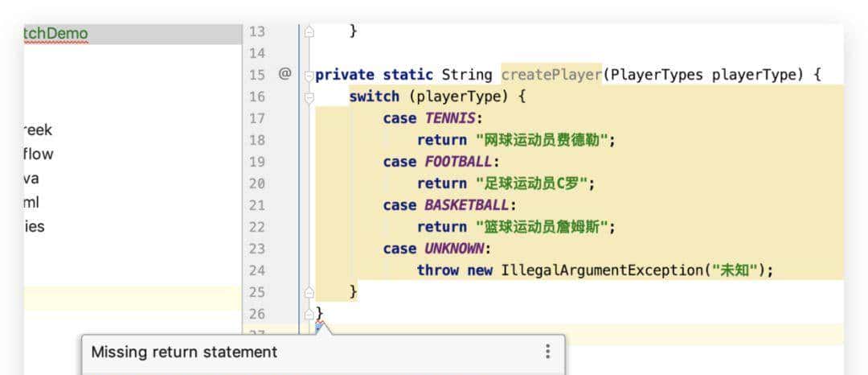Click the closing brace on line 26
This screenshot has height=375, width=868.
(319, 314)
